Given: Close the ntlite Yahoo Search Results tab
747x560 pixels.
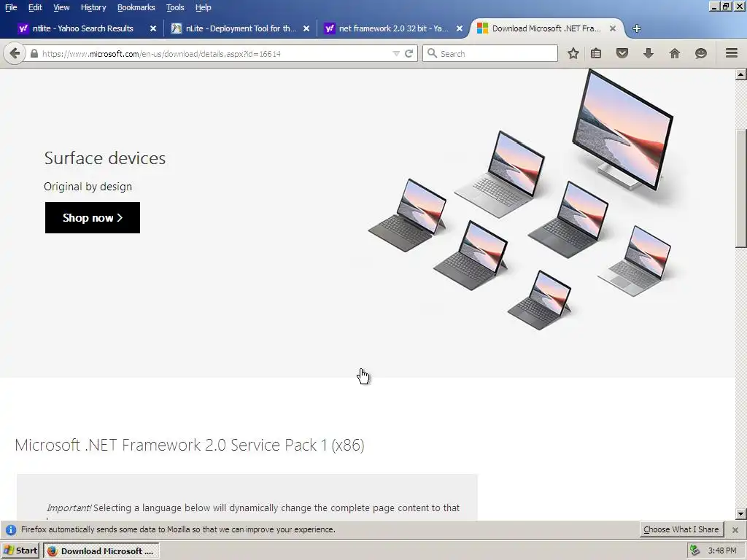Looking at the screenshot, I should 153,28.
